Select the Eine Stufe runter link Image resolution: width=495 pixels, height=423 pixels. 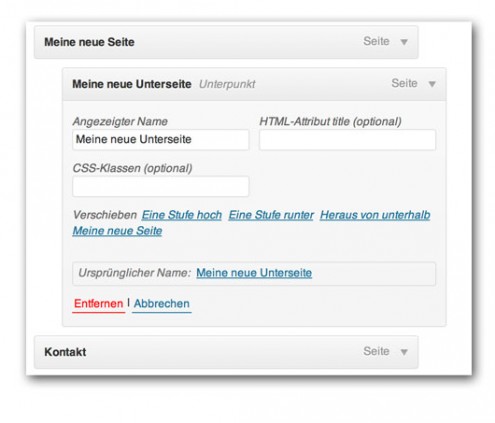271,215
